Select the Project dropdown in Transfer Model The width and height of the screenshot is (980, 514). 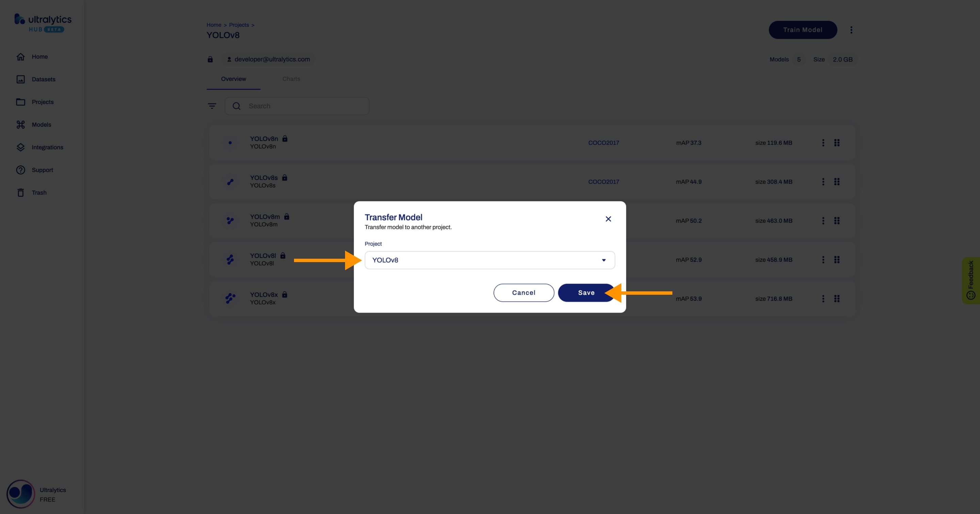pyautogui.click(x=489, y=260)
